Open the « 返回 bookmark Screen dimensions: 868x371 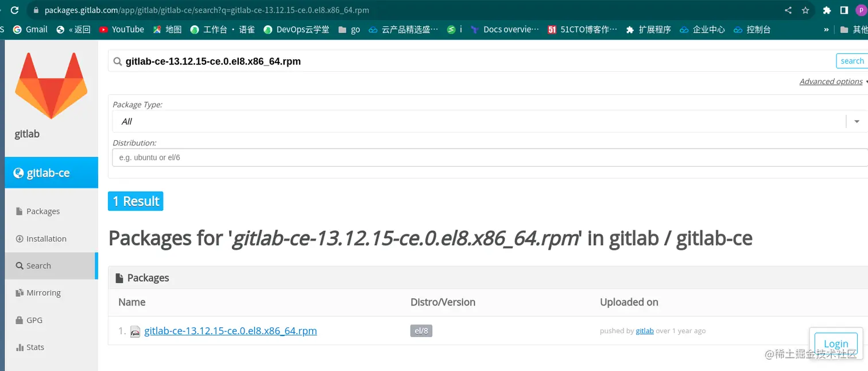tap(73, 29)
